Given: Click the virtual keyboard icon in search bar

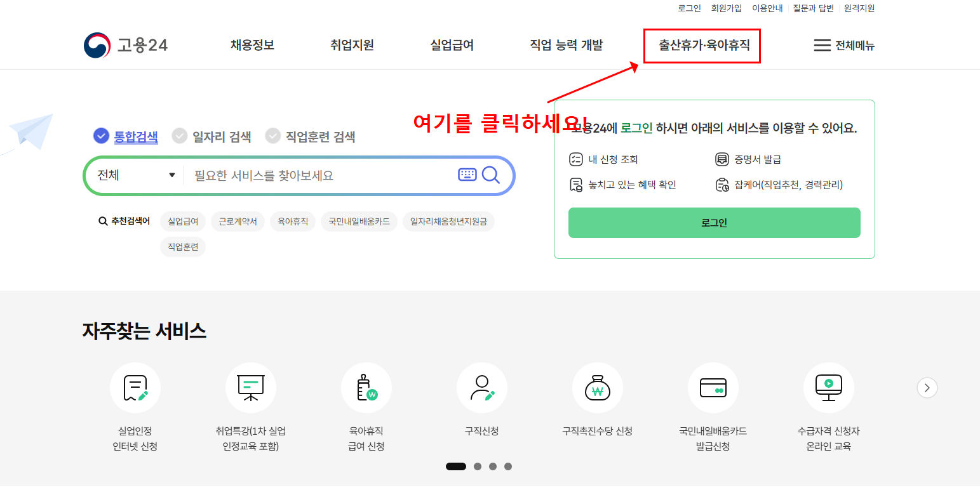Looking at the screenshot, I should (467, 175).
